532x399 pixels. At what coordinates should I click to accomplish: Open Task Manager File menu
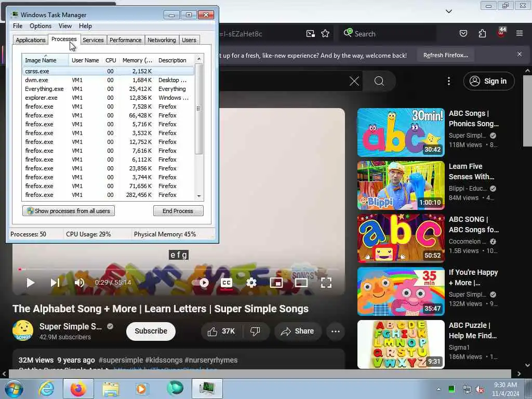point(18,26)
